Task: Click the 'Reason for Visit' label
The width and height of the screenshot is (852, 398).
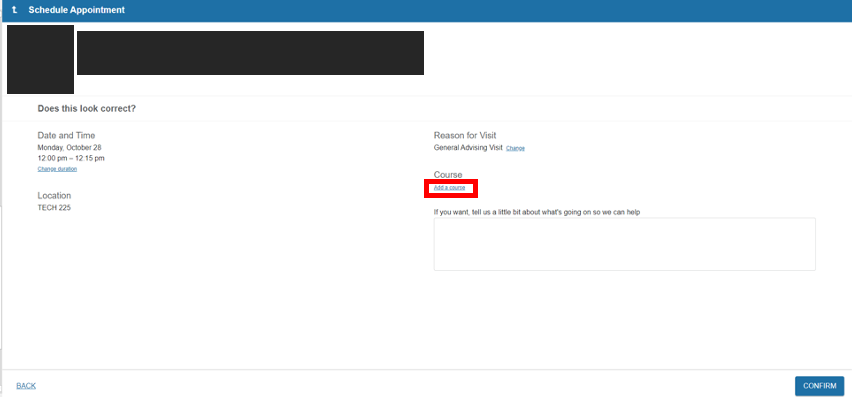Action: [465, 135]
